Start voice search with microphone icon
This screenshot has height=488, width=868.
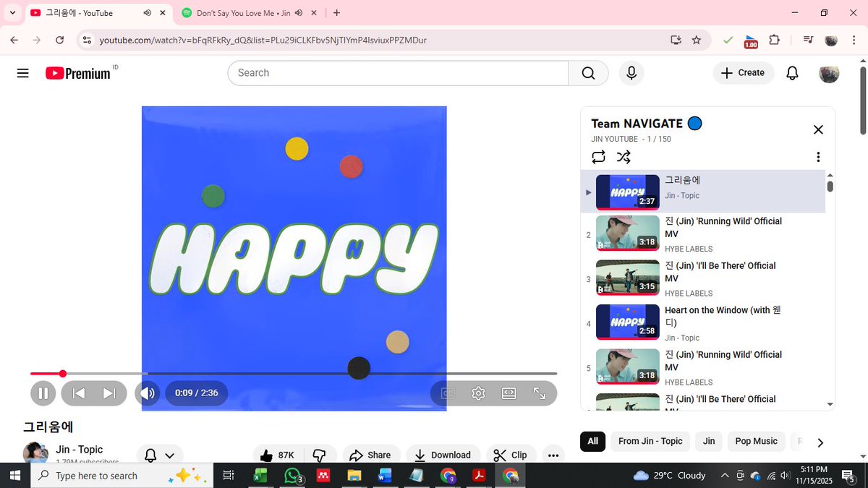click(631, 73)
